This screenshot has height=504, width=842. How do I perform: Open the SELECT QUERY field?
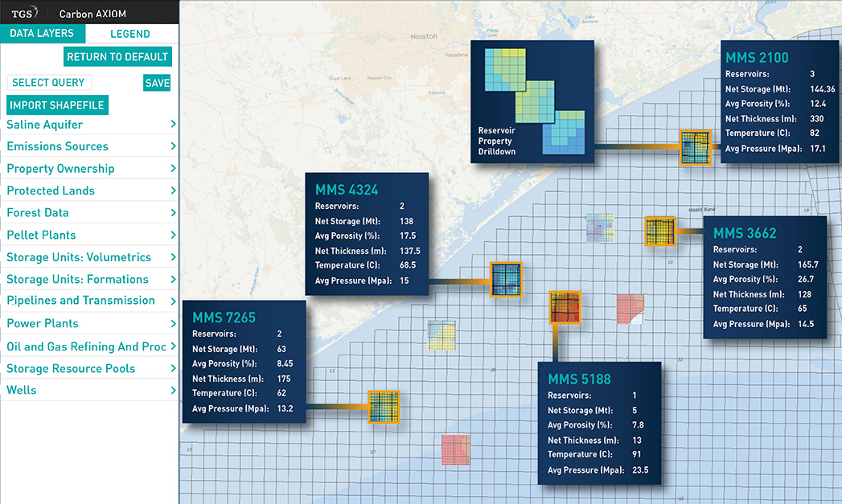click(49, 82)
